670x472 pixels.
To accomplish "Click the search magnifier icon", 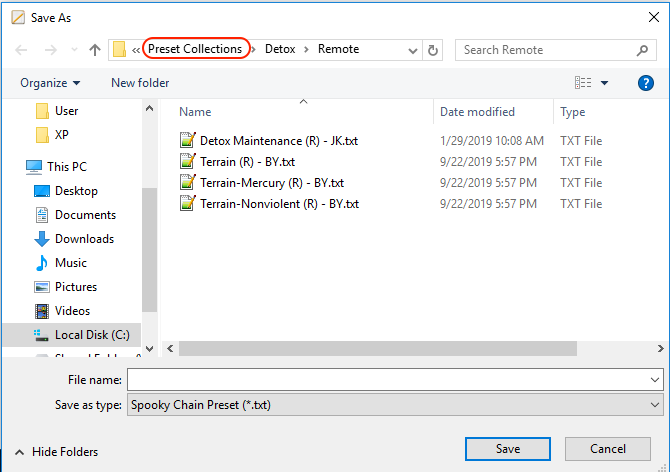I will (x=643, y=50).
